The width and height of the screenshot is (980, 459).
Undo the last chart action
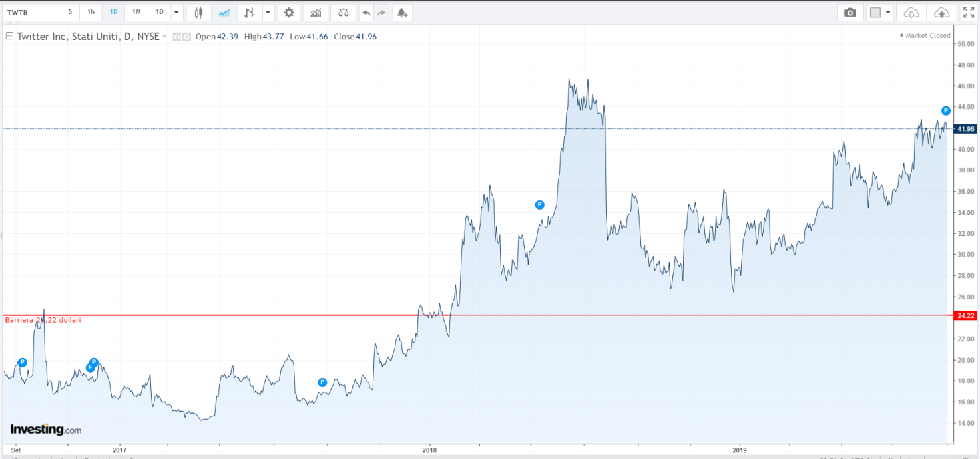(366, 12)
